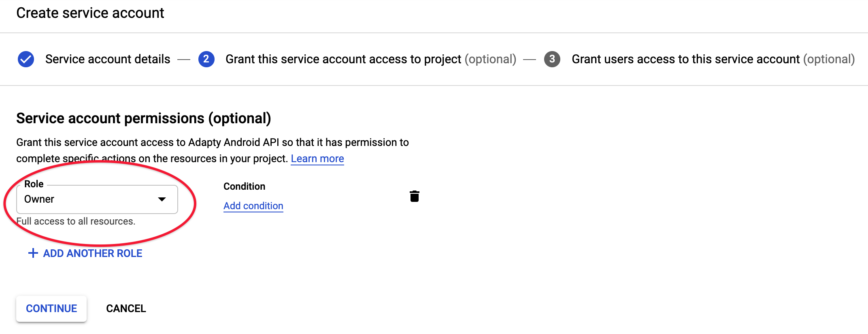
Task: Click the plus icon beside Add Another Role
Action: 33,253
